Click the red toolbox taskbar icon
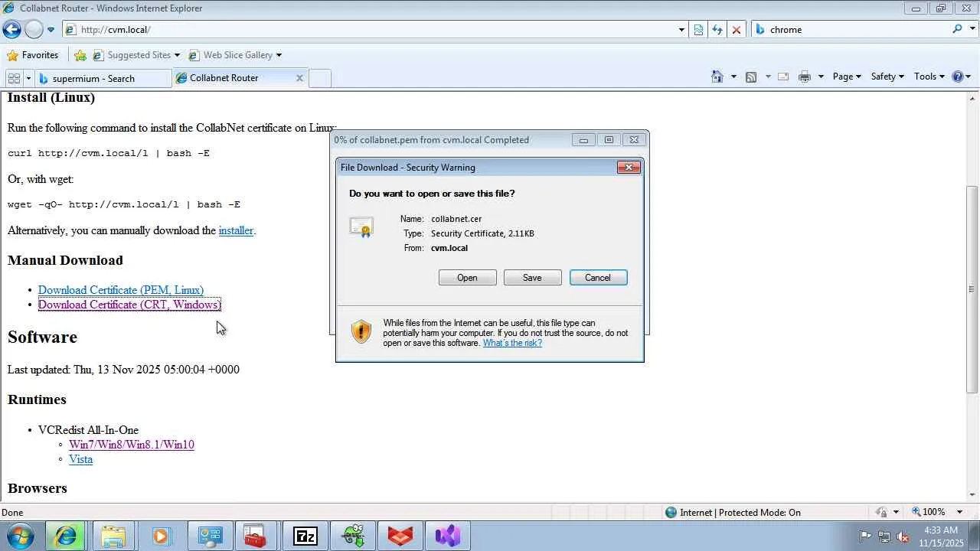Image resolution: width=980 pixels, height=551 pixels. (256, 536)
